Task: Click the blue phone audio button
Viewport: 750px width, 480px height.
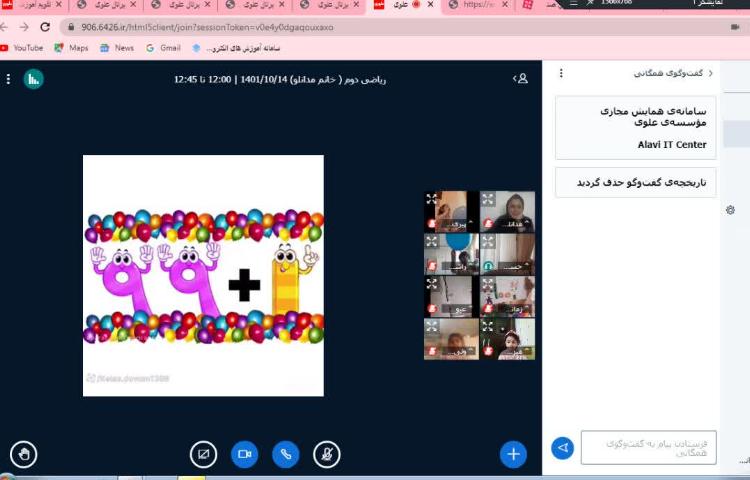Action: click(x=285, y=454)
